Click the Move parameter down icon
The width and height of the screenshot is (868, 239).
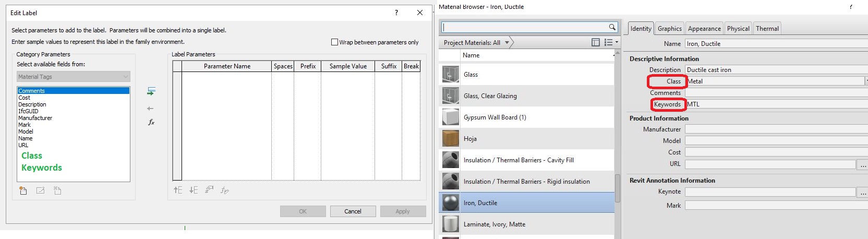point(194,190)
